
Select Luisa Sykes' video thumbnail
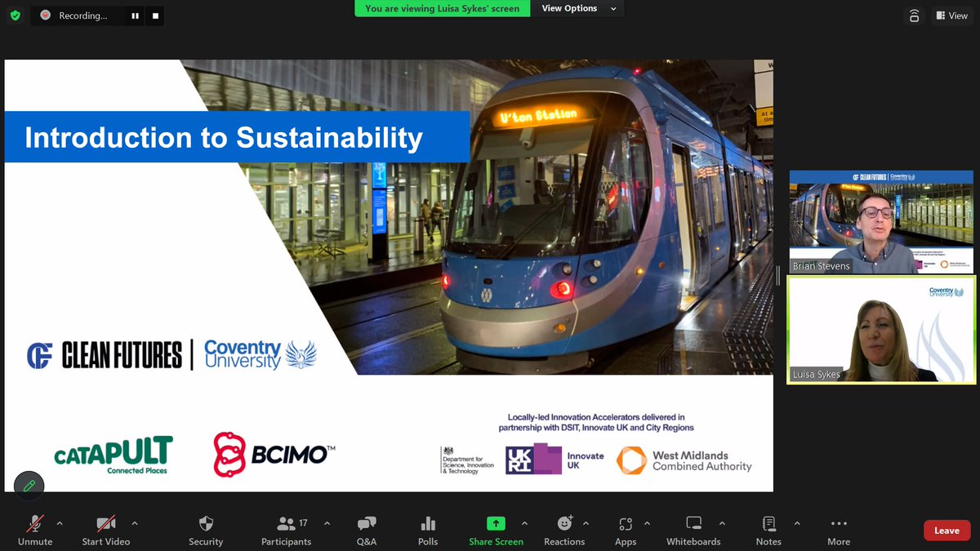tap(880, 329)
